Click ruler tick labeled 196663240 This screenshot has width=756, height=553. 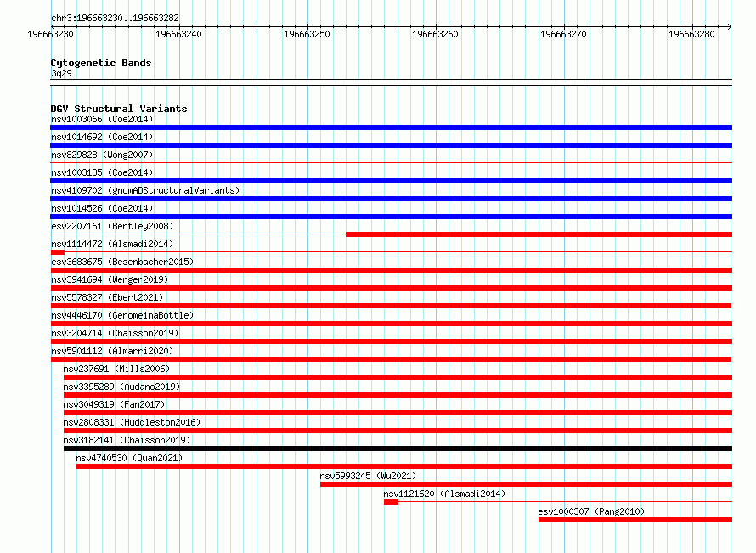(178, 34)
